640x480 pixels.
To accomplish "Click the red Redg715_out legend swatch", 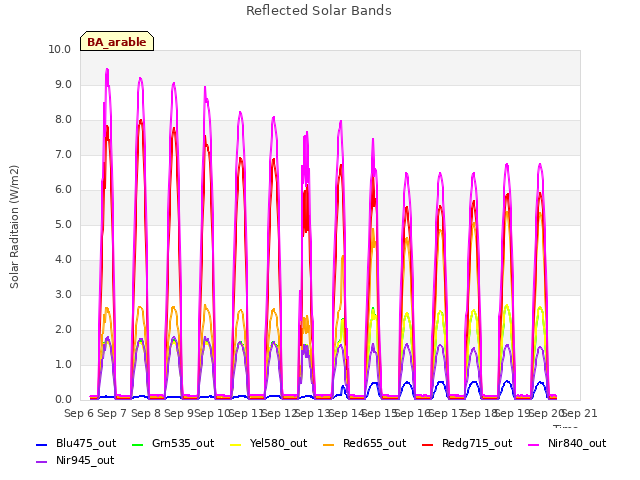I will 428,444.
